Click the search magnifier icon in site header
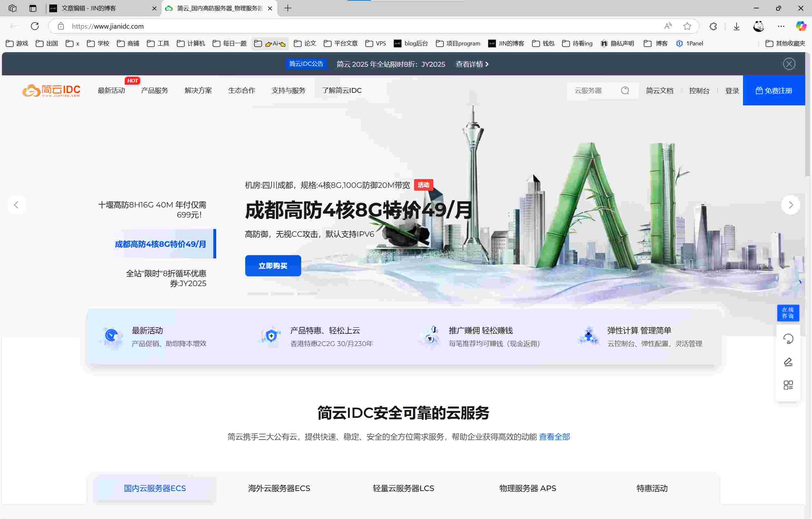The width and height of the screenshot is (812, 519). coord(625,91)
